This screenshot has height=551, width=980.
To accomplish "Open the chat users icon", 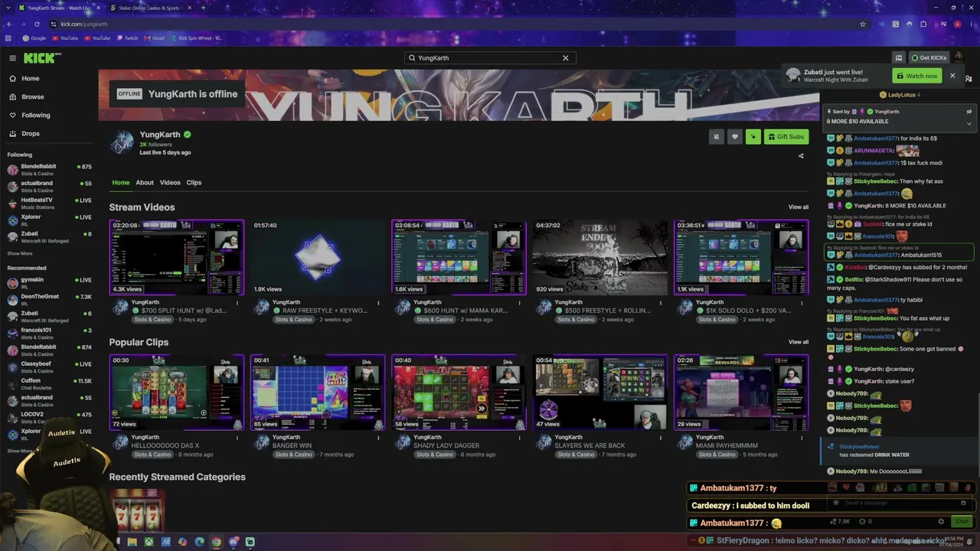I will pyautogui.click(x=969, y=79).
